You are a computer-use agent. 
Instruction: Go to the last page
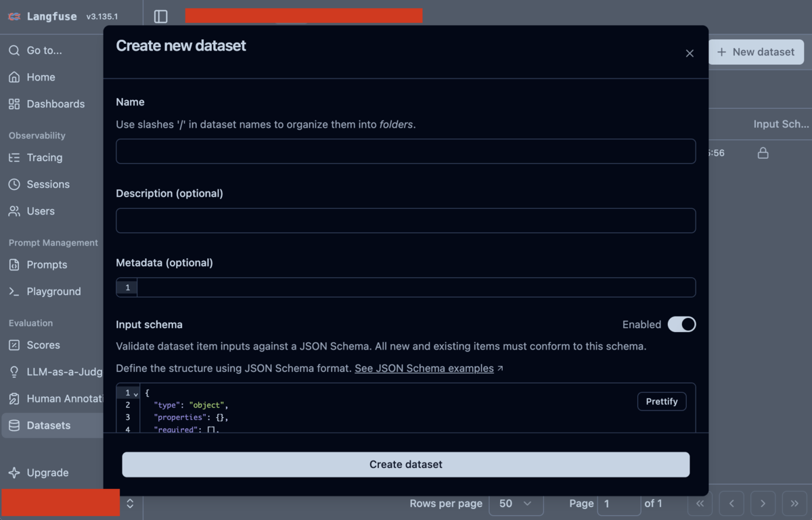pos(794,503)
